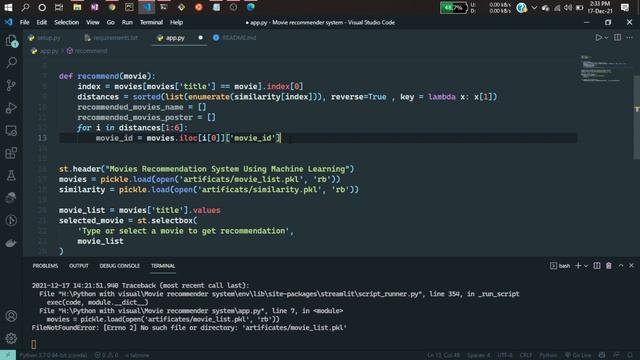The width and height of the screenshot is (640, 360).
Task: Open File Explorer from the taskbar
Action: click(77, 7)
